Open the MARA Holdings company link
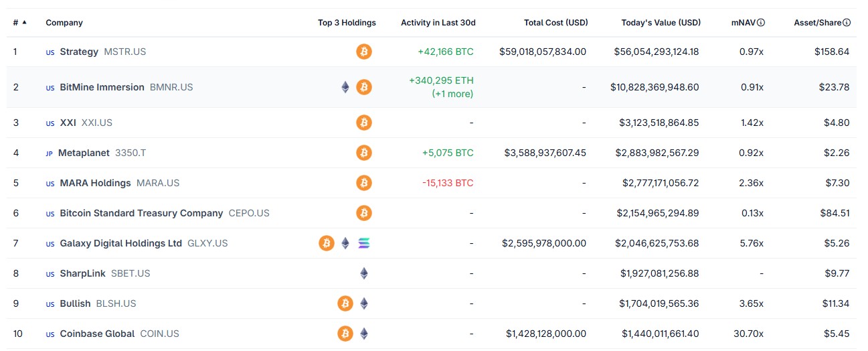 click(x=95, y=183)
